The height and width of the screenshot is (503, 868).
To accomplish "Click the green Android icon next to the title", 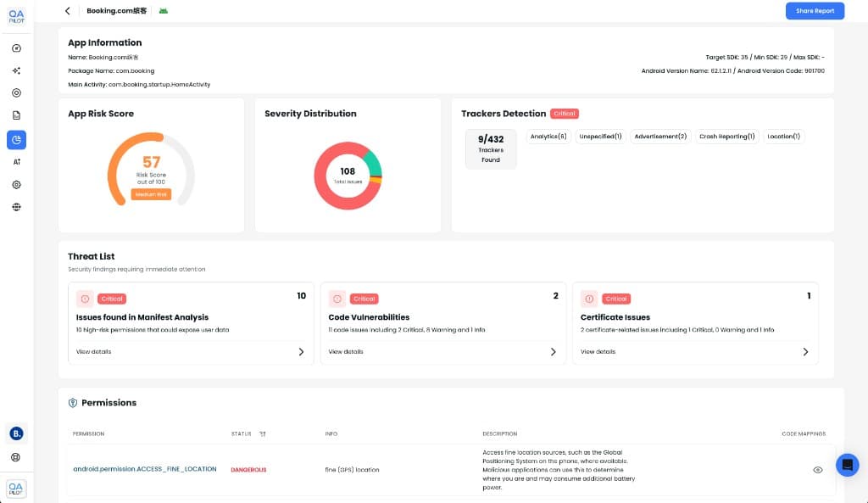I will (163, 10).
